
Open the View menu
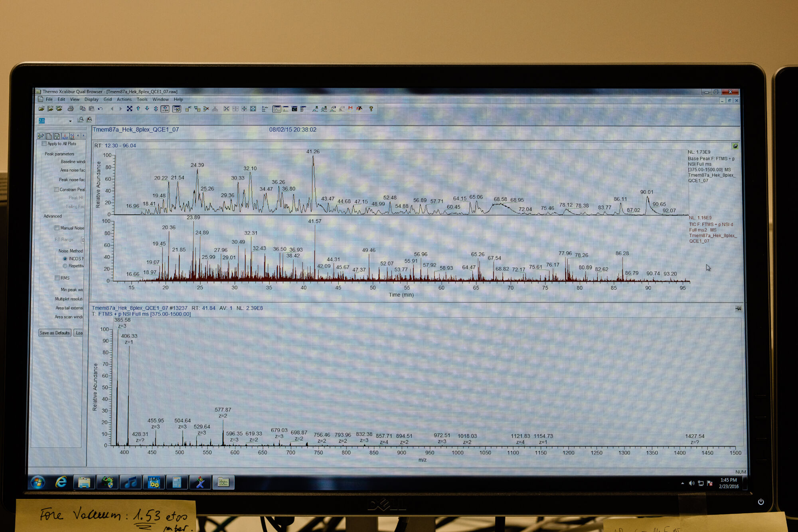click(x=75, y=99)
